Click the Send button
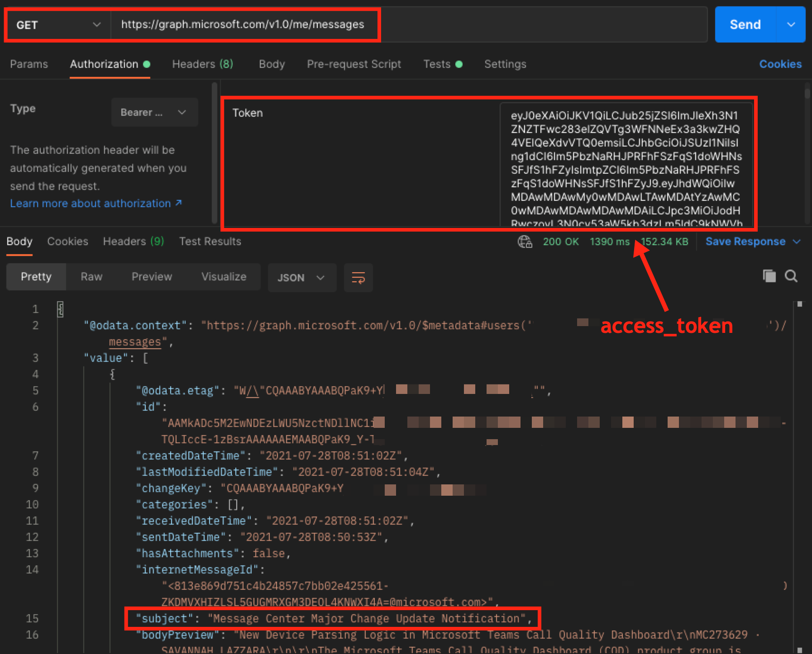 pos(745,24)
